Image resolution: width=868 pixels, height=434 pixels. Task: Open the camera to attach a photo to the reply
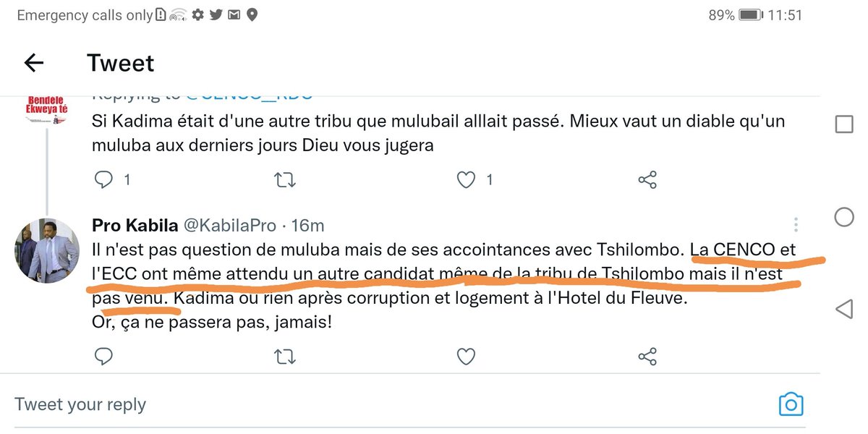791,404
